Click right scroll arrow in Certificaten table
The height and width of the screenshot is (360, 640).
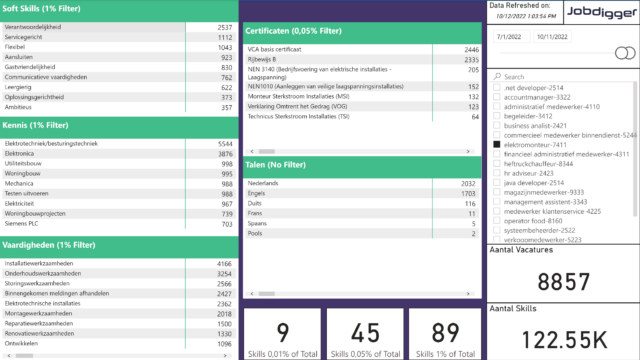coord(468,151)
